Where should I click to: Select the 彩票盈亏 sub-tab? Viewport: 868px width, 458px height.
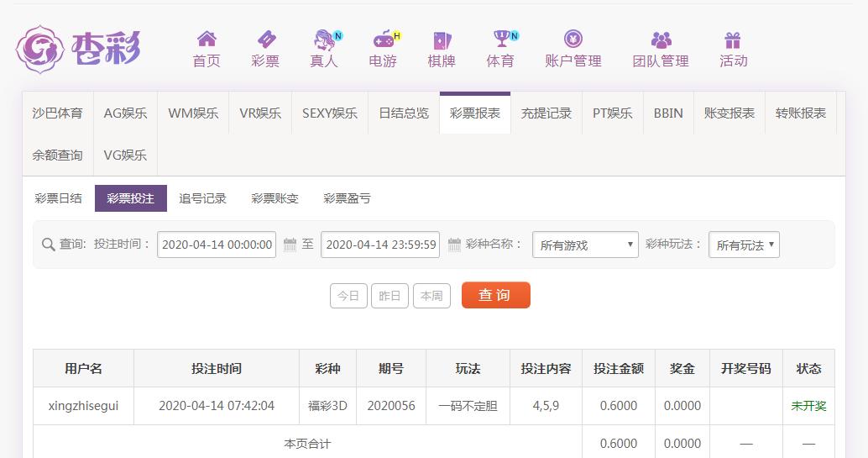pyautogui.click(x=347, y=198)
